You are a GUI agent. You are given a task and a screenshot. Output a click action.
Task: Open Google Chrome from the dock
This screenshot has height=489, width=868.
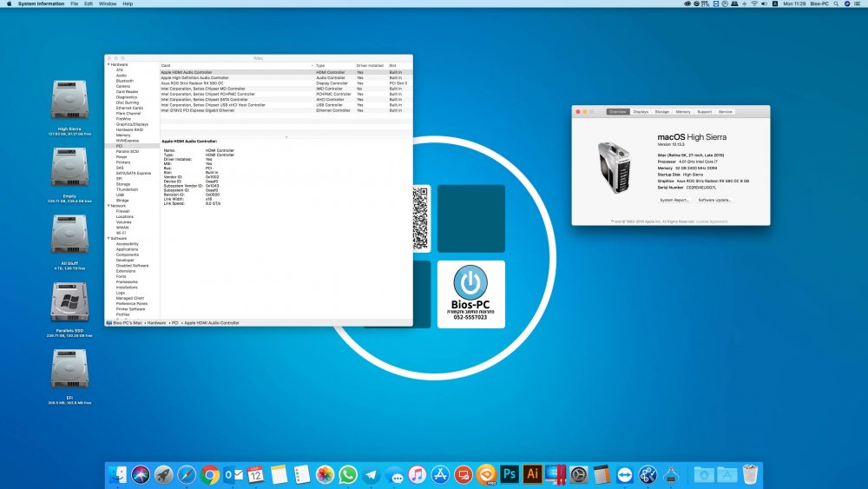tap(210, 474)
